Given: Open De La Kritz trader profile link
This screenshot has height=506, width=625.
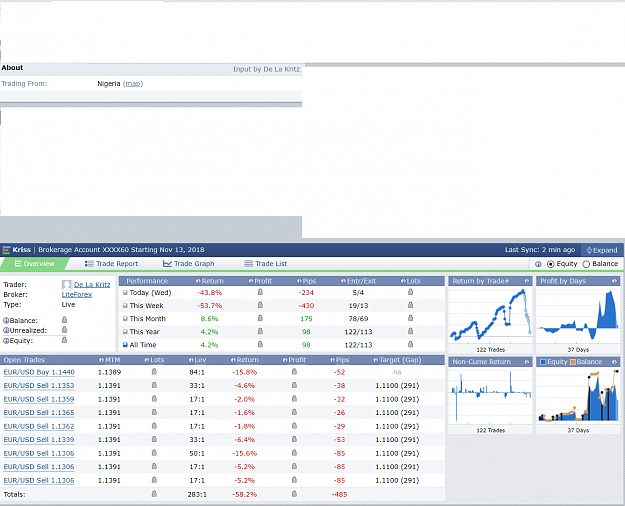Looking at the screenshot, I should [92, 285].
